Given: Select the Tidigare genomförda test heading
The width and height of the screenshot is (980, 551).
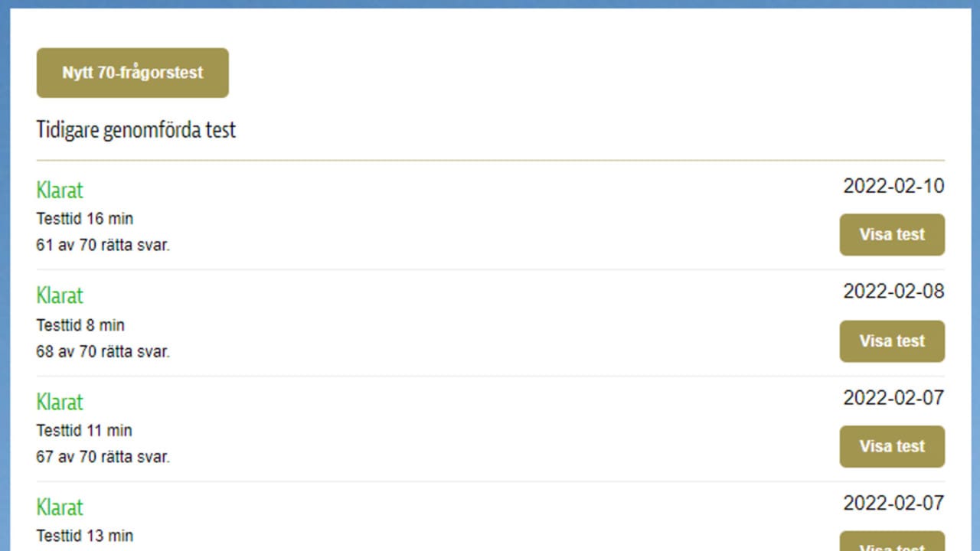Looking at the screenshot, I should [x=136, y=130].
